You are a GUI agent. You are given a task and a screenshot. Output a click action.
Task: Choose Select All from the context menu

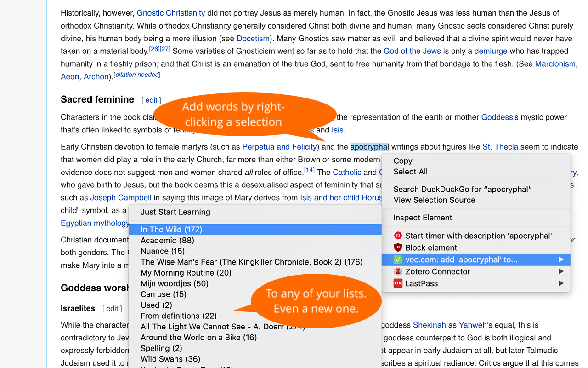[x=476, y=172]
